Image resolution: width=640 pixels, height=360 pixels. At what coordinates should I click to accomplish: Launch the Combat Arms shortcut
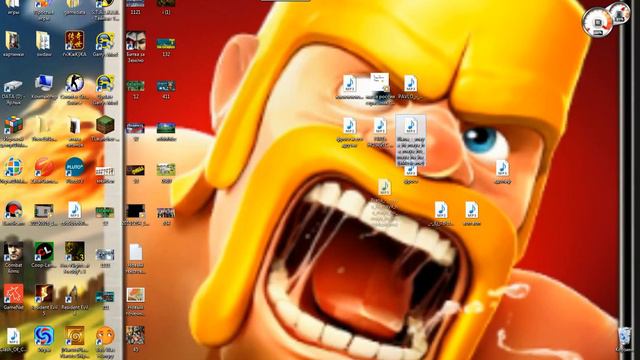tap(13, 252)
